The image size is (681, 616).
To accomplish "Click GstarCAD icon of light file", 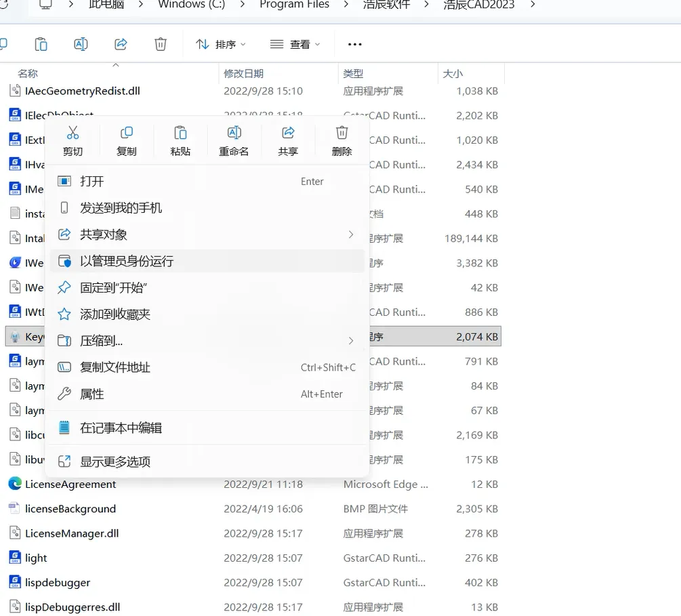I will click(x=15, y=557).
